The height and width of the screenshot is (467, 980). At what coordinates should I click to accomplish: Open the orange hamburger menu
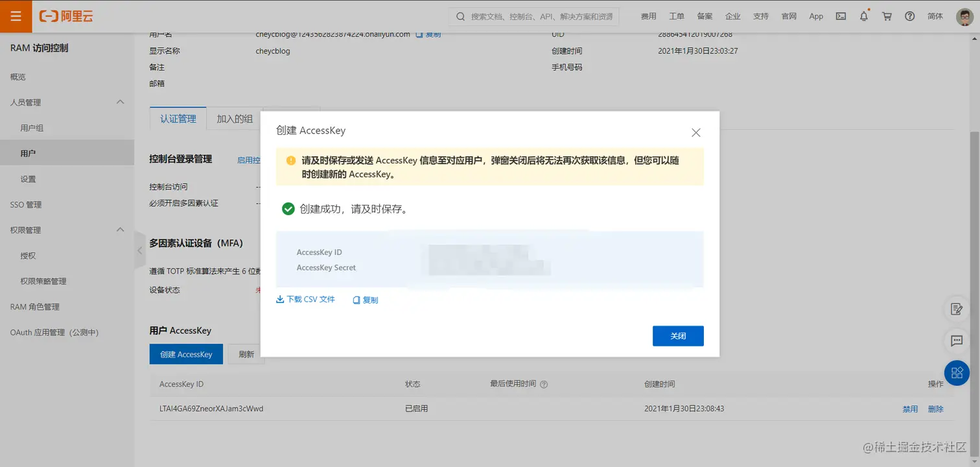[x=16, y=16]
